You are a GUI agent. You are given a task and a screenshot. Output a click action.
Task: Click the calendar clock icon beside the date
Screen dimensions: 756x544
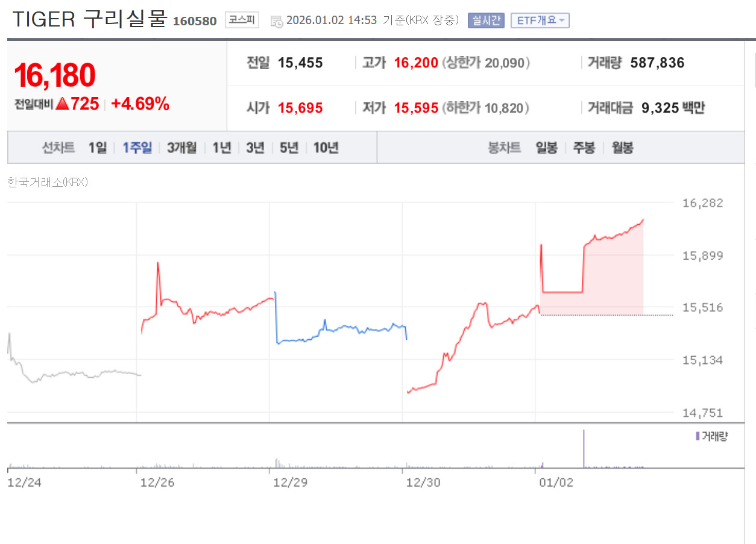click(x=277, y=21)
